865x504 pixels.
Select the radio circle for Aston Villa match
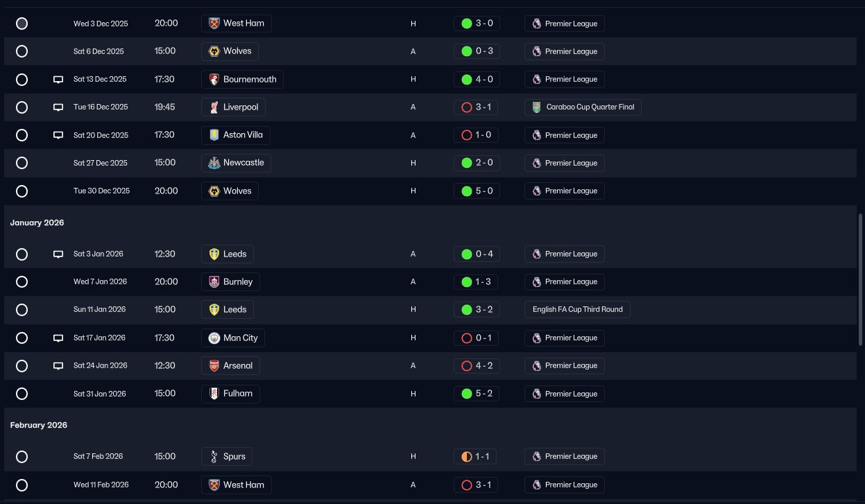[x=22, y=135]
